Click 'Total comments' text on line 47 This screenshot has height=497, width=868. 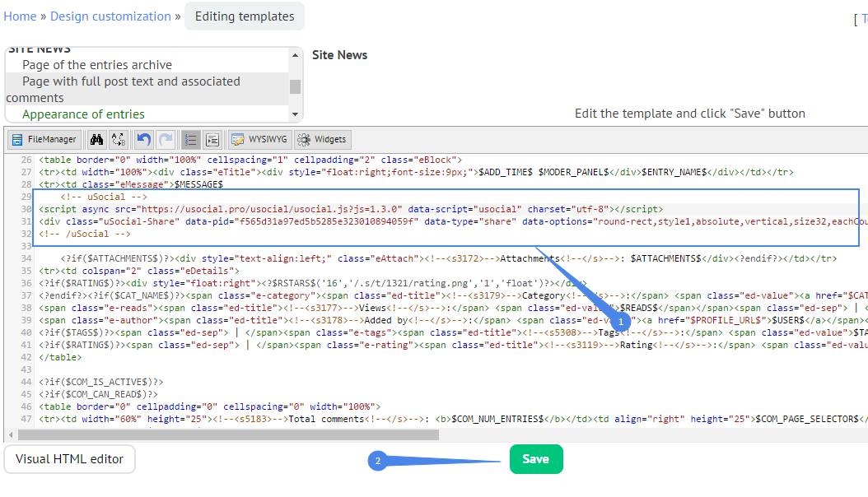coord(327,419)
